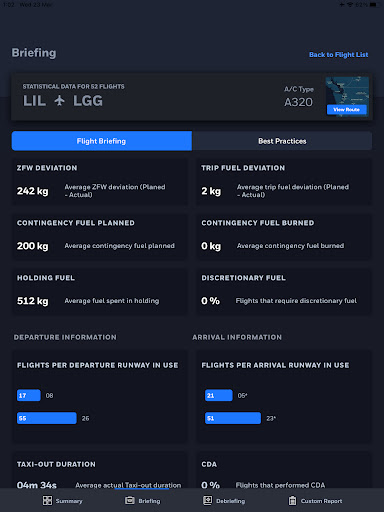Click the arrival runway 05 bar showing 21
Viewport: 384px width, 512px height.
coord(219,395)
